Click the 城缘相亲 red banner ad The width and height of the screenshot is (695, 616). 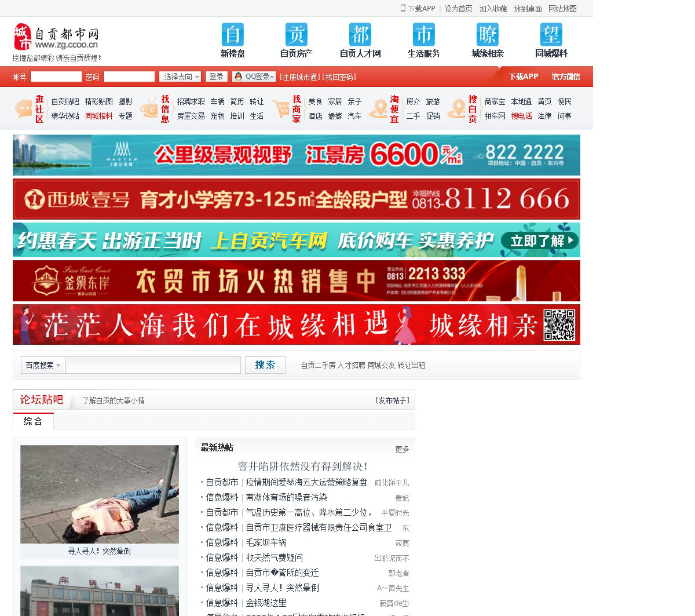(297, 325)
